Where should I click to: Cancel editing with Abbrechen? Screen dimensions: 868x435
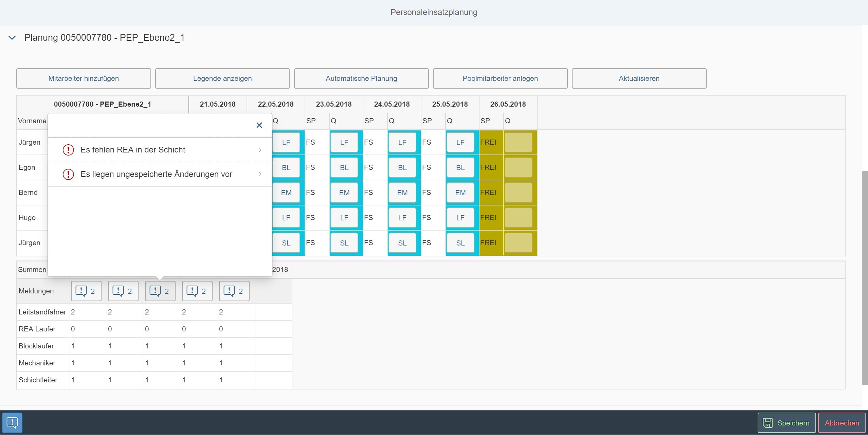[842, 423]
